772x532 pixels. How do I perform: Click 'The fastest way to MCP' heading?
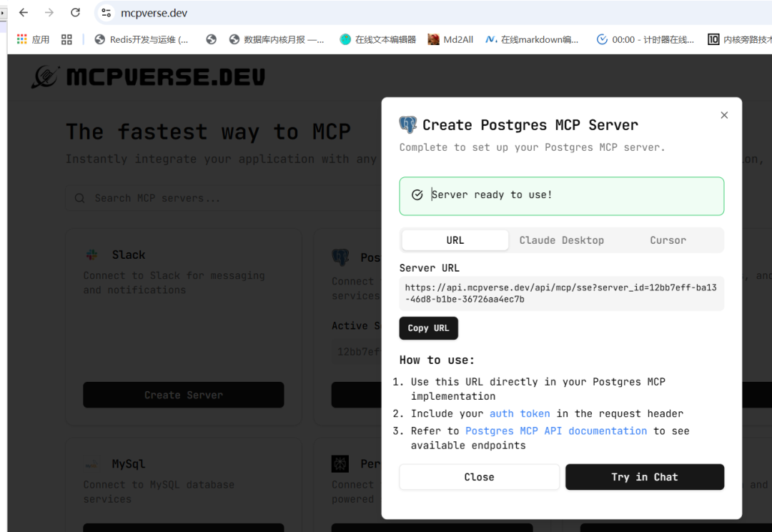208,132
